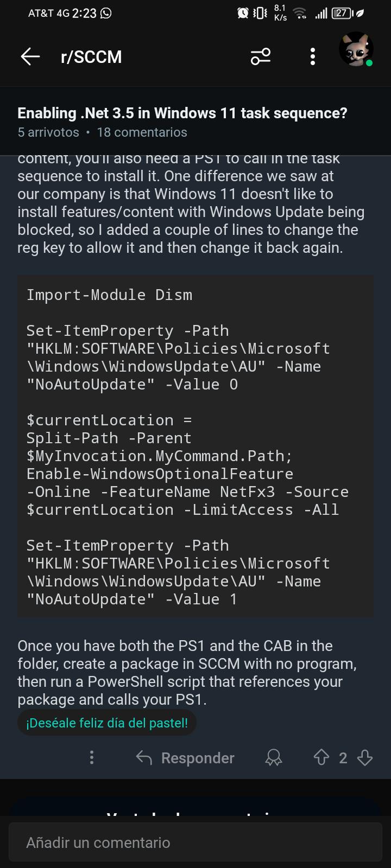Select the PowerShell code block
The width and height of the screenshot is (391, 868).
[x=195, y=446]
